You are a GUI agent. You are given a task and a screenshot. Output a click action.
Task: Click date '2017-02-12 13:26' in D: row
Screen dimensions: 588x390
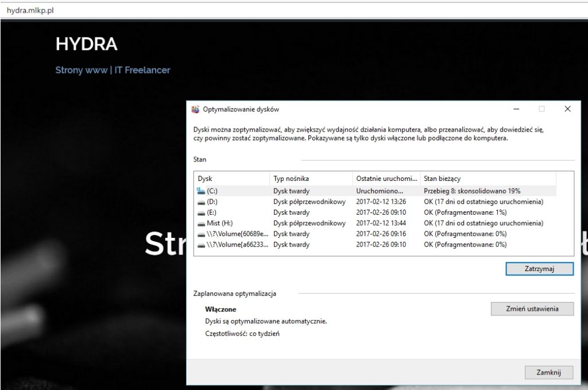(381, 202)
